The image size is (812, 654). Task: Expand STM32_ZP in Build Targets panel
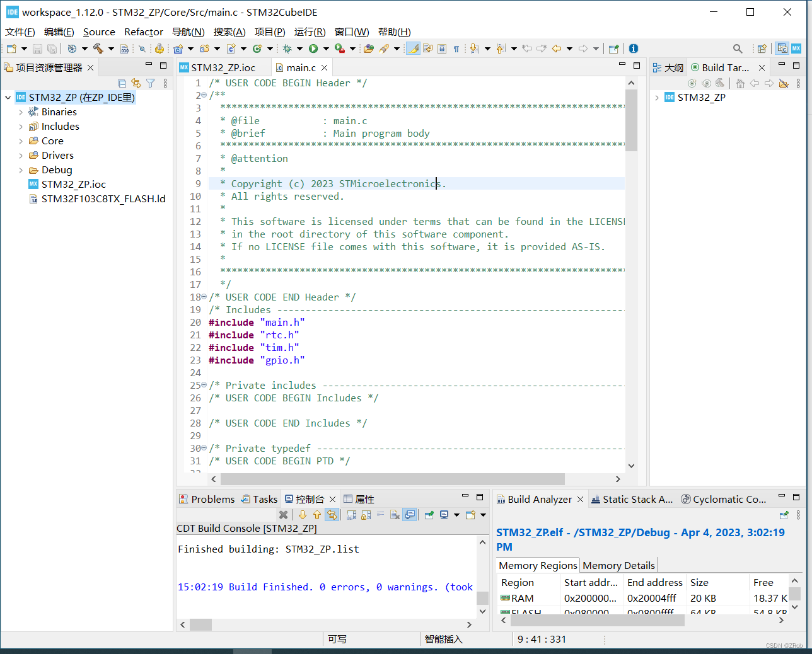click(657, 98)
